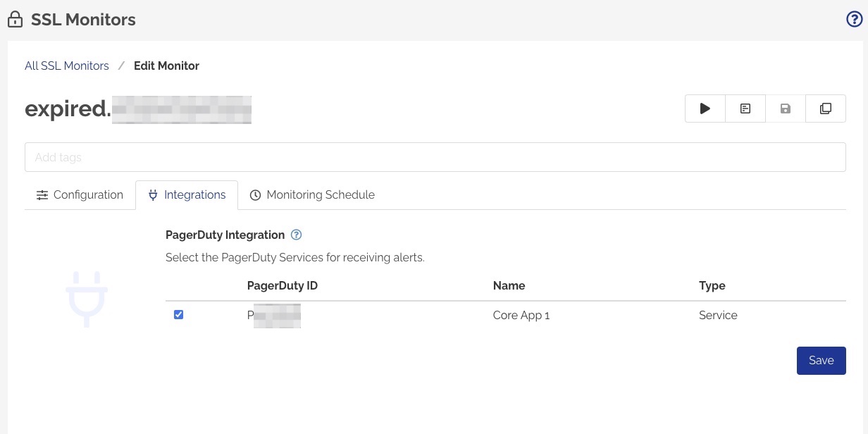Navigate back via All SSL Monitors breadcrumb
Image resolution: width=868 pixels, height=434 pixels.
coord(66,66)
